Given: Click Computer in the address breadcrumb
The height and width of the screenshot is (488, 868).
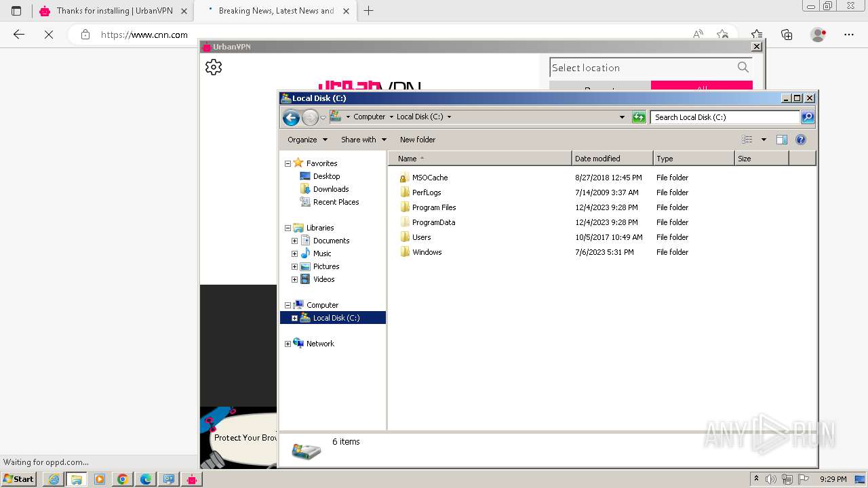Looking at the screenshot, I should coord(369,117).
